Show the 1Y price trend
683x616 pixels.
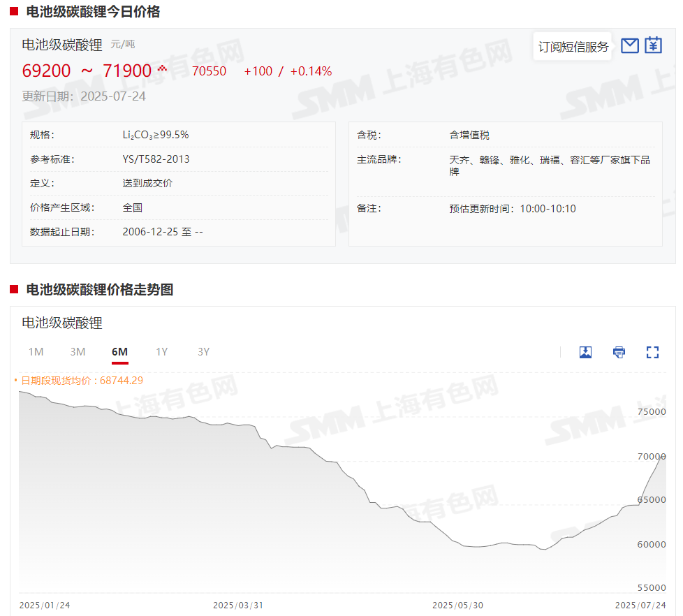[x=161, y=352]
